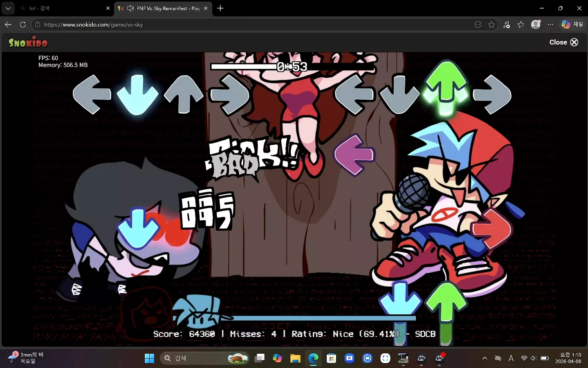Add this page to favorites with the star
The width and height of the screenshot is (588, 368).
tap(491, 25)
